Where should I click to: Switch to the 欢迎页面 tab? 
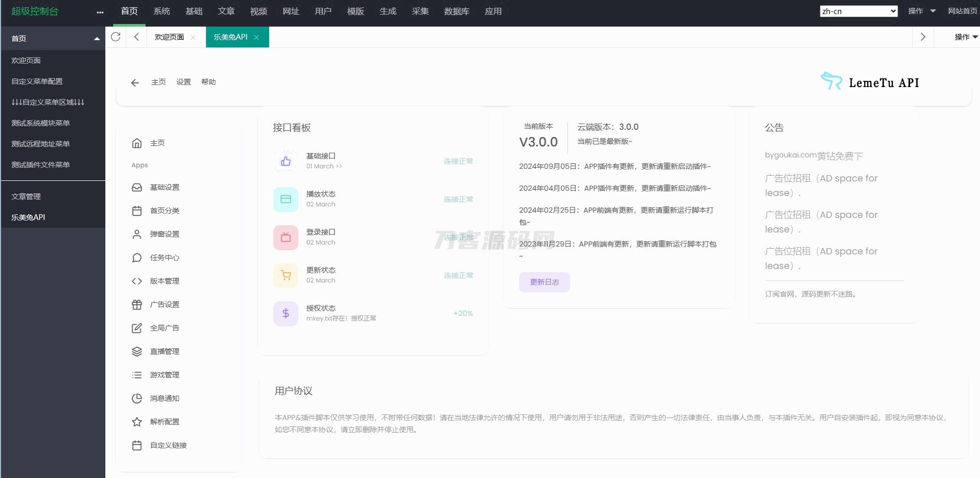click(x=169, y=37)
